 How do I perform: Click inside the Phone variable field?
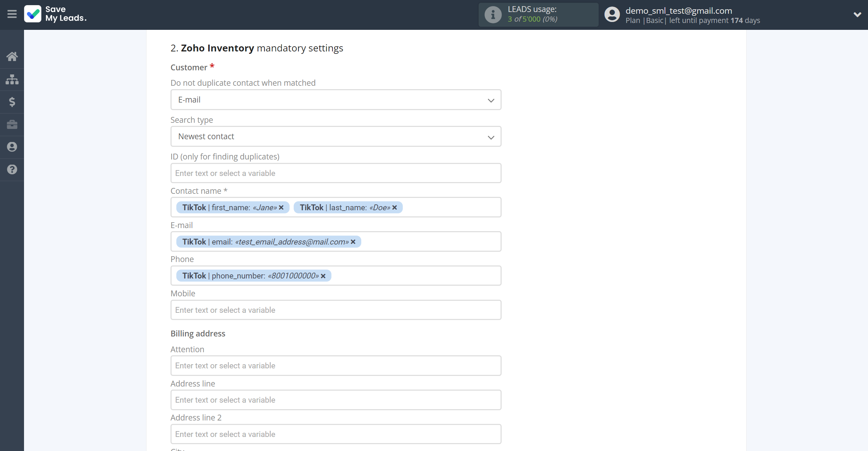click(x=336, y=276)
